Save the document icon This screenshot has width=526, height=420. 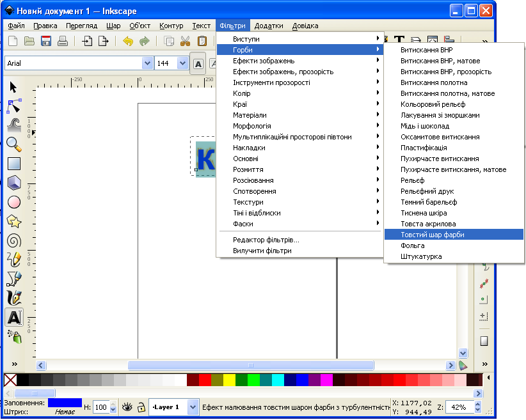tap(46, 41)
